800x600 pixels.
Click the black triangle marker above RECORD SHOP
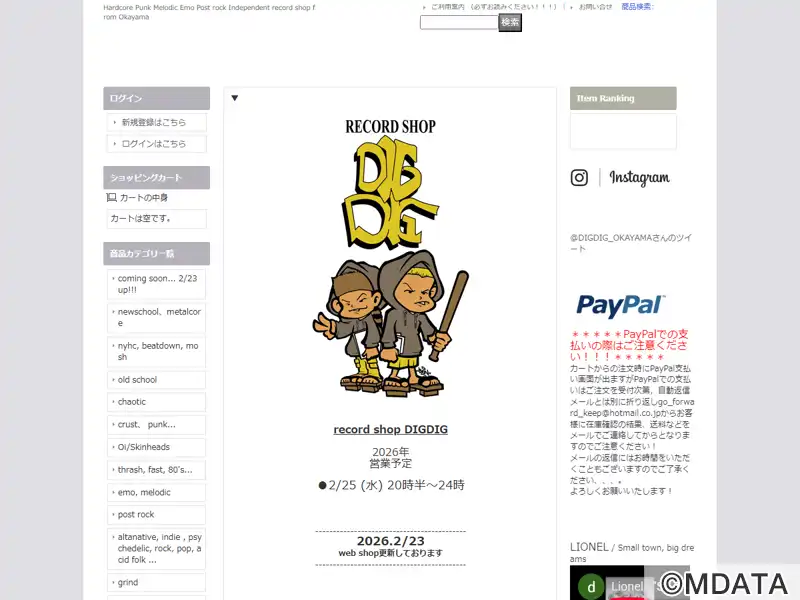235,98
